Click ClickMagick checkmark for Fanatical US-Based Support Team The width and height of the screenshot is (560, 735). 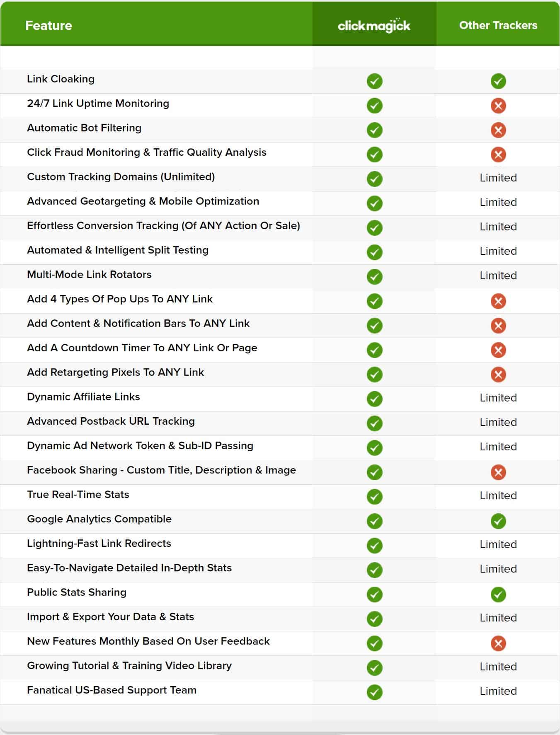[x=374, y=692]
